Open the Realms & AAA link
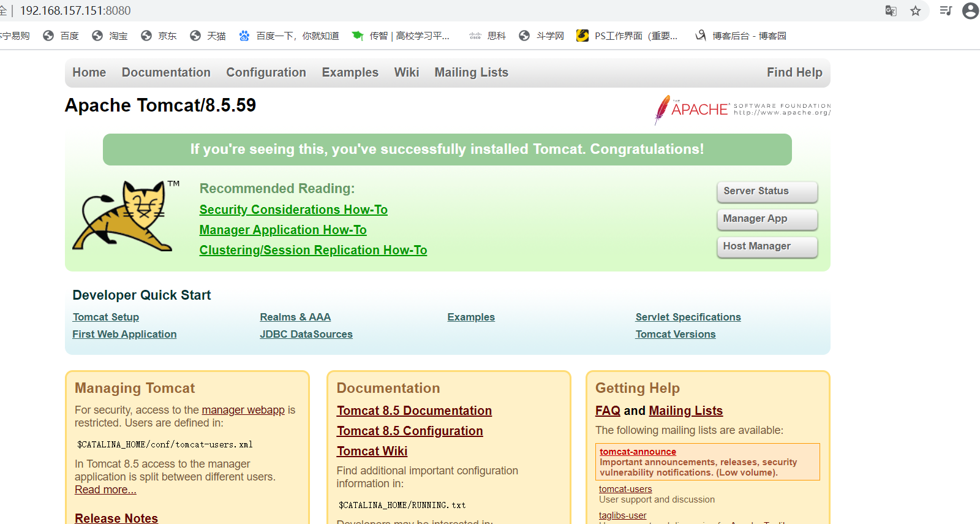The width and height of the screenshot is (980, 524). pyautogui.click(x=295, y=317)
